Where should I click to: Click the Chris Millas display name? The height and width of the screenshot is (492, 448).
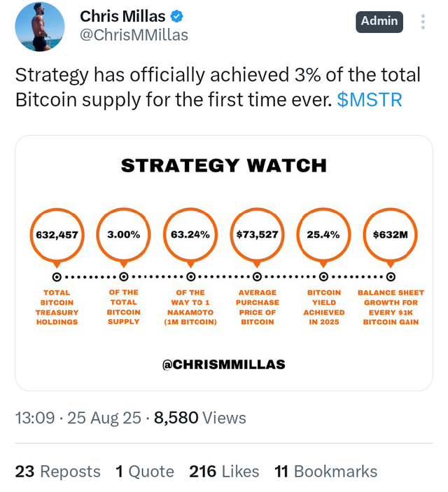(x=122, y=16)
